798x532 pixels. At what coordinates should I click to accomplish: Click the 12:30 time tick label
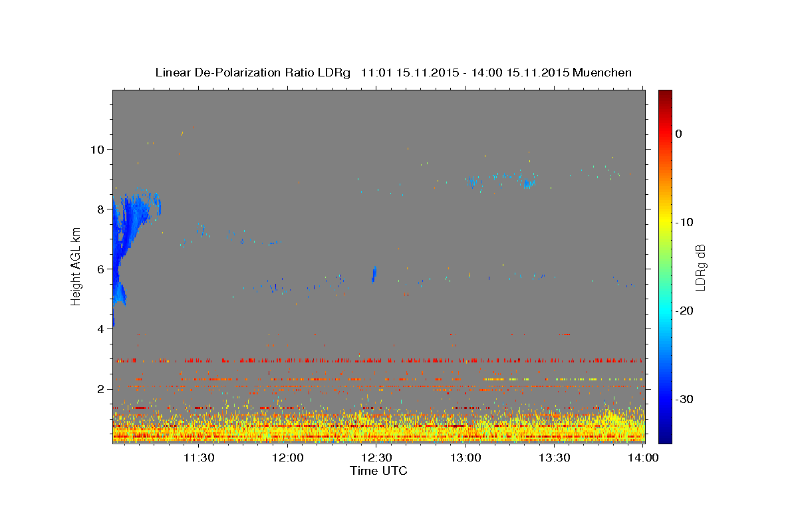click(376, 458)
